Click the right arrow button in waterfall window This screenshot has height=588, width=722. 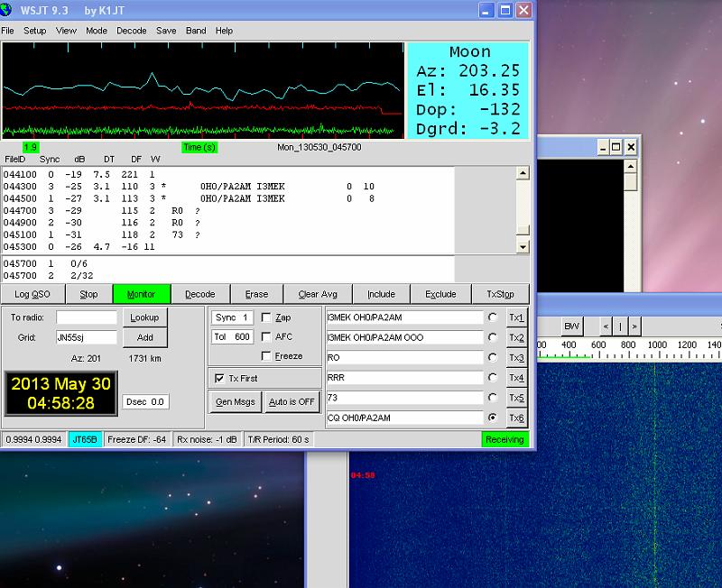click(x=634, y=326)
